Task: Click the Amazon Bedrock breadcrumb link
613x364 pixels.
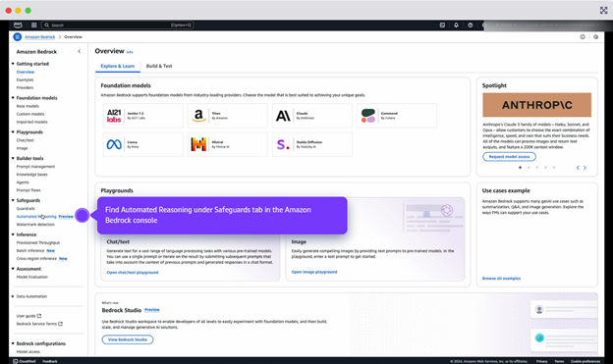Action: point(40,36)
